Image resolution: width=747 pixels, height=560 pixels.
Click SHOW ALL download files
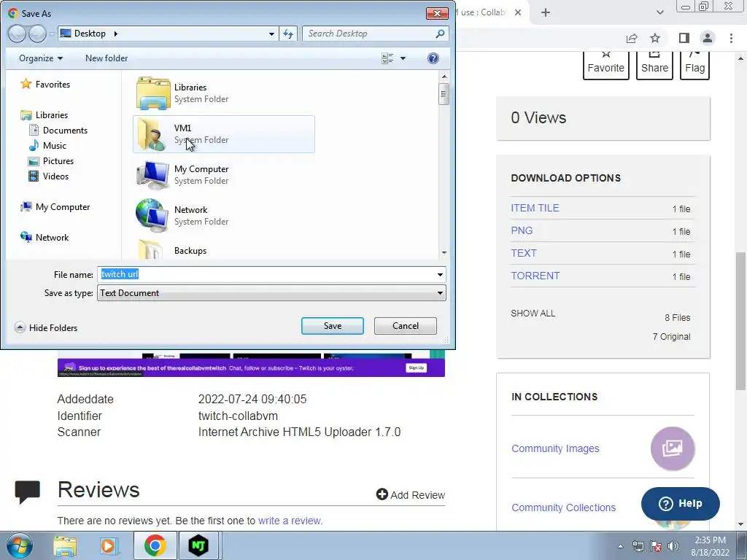(x=533, y=314)
